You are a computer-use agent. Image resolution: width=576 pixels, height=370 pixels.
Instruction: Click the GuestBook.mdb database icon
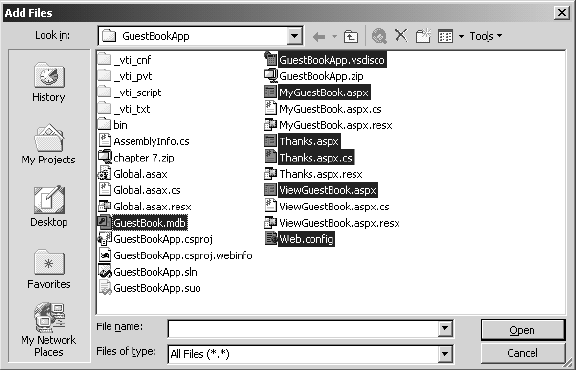[104, 222]
